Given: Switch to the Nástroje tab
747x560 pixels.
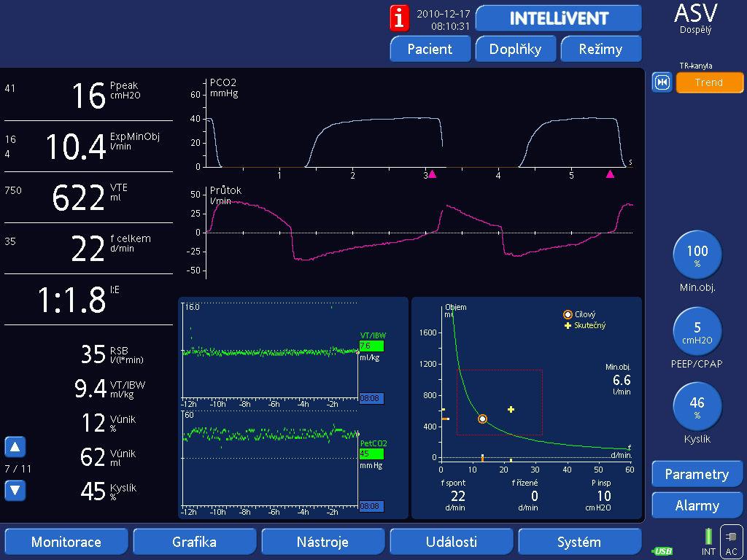Looking at the screenshot, I should click(x=322, y=542).
